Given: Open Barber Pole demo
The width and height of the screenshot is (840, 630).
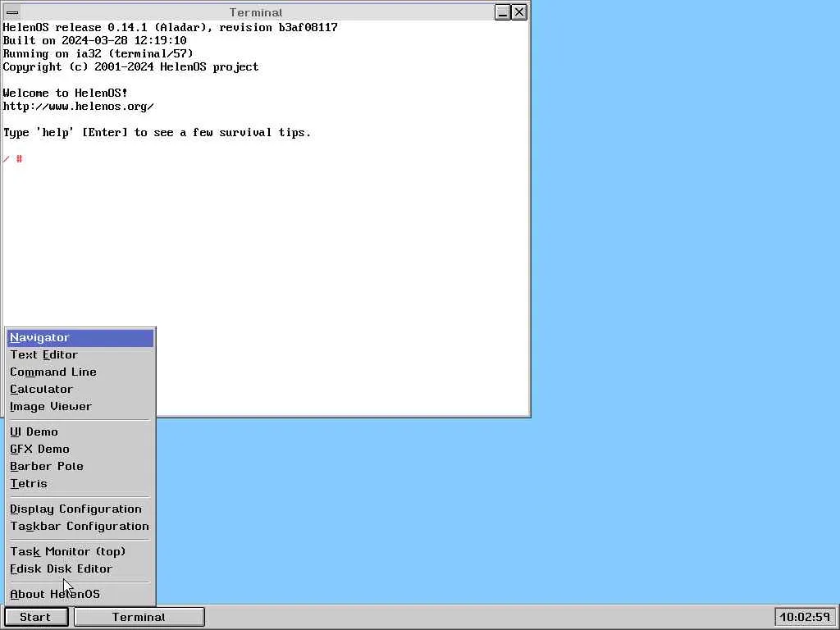Looking at the screenshot, I should [80, 466].
